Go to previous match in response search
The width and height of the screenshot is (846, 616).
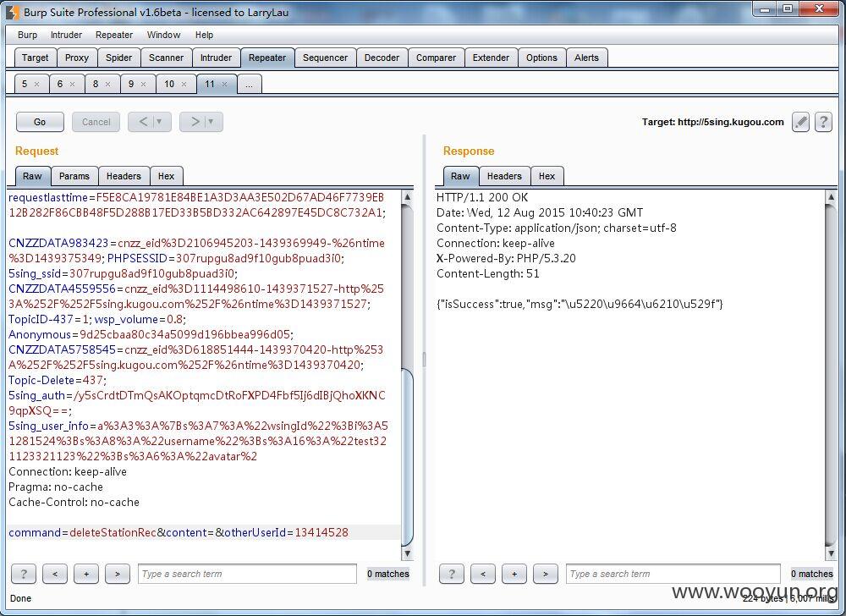(x=483, y=574)
